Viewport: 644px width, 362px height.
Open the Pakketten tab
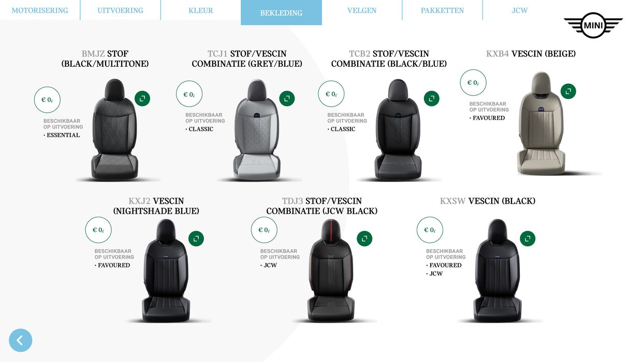[x=442, y=10]
